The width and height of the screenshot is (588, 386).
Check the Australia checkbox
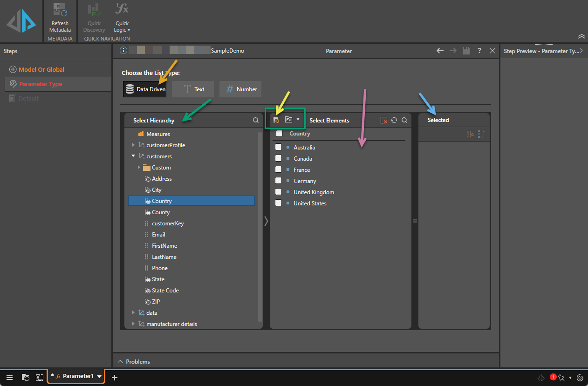pos(278,147)
